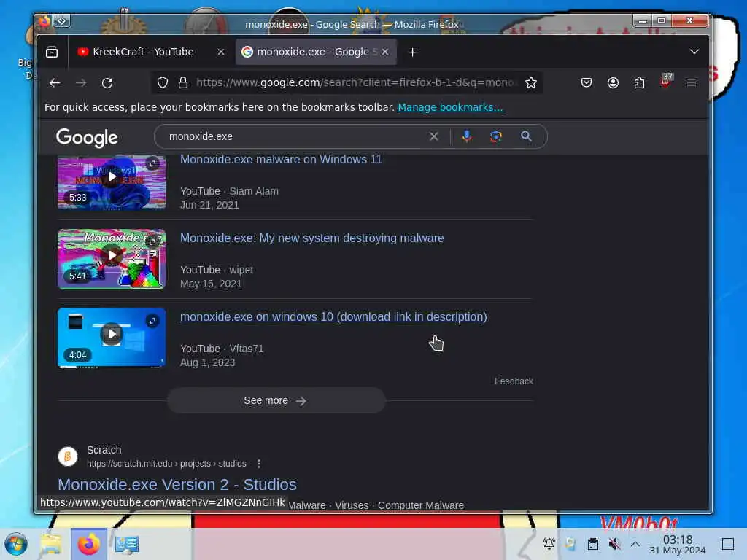Click the extension icon with badge 37
Image resolution: width=747 pixels, height=560 pixels.
tap(666, 81)
